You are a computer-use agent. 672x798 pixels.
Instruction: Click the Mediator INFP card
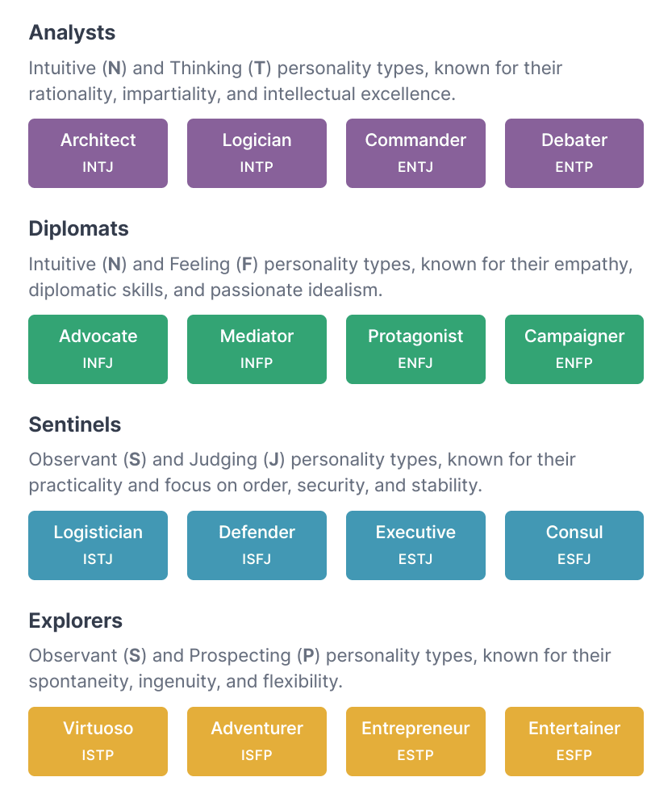coord(257,349)
